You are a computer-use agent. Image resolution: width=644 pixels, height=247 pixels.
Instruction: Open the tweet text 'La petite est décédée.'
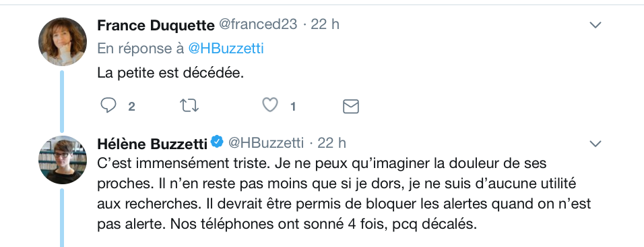(171, 74)
